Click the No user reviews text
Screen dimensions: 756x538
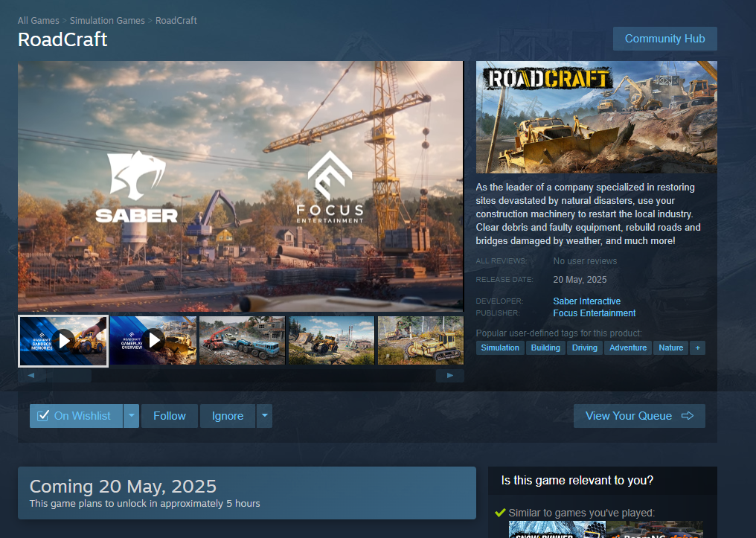tap(585, 261)
